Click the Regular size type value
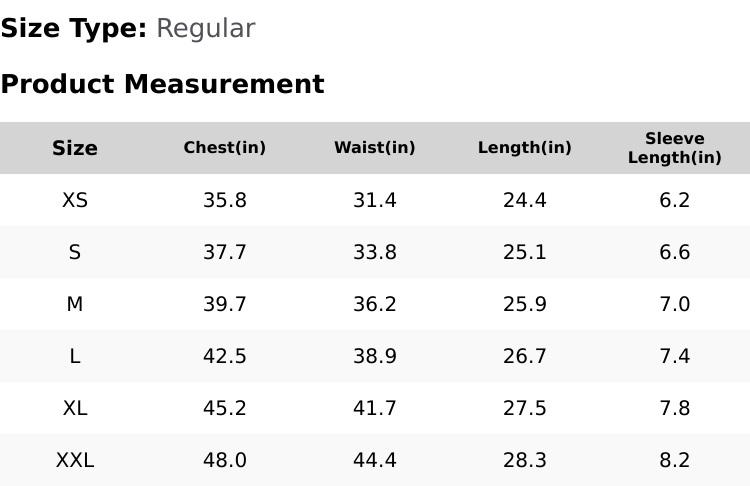Screen dimensions: 750x486 point(205,28)
